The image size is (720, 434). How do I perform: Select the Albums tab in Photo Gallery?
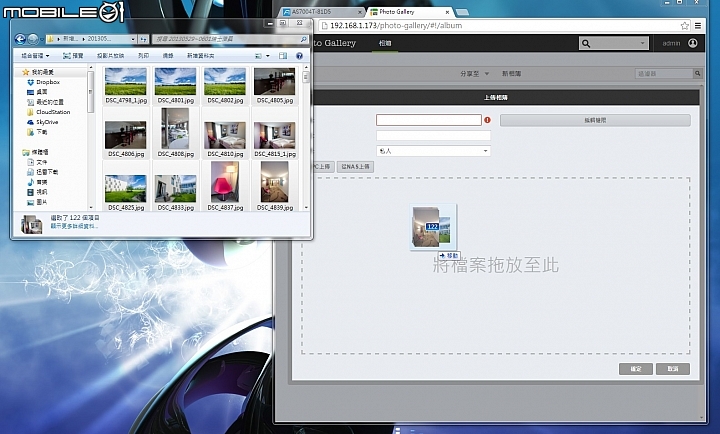pos(385,43)
